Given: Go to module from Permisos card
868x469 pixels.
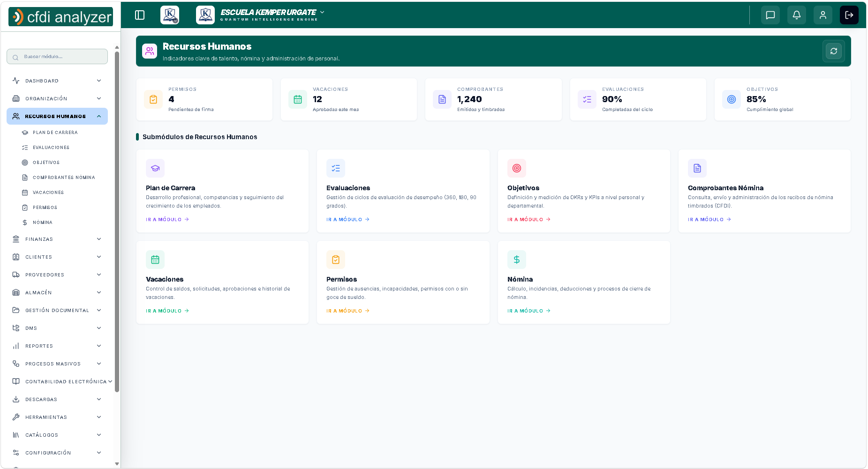Looking at the screenshot, I should pyautogui.click(x=348, y=311).
